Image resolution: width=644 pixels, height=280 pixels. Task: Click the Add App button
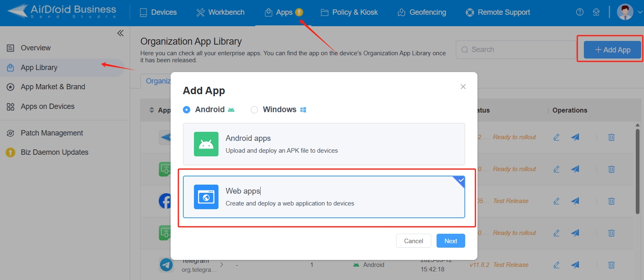(x=612, y=50)
